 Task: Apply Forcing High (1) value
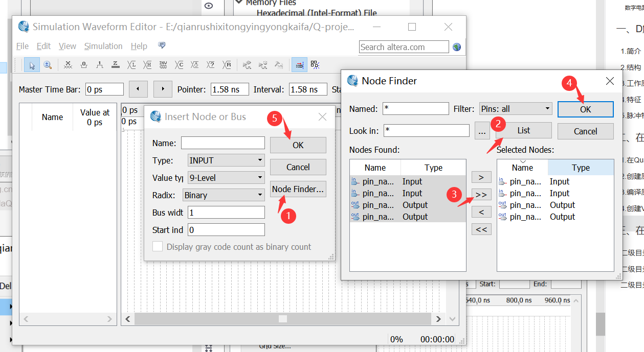point(99,65)
